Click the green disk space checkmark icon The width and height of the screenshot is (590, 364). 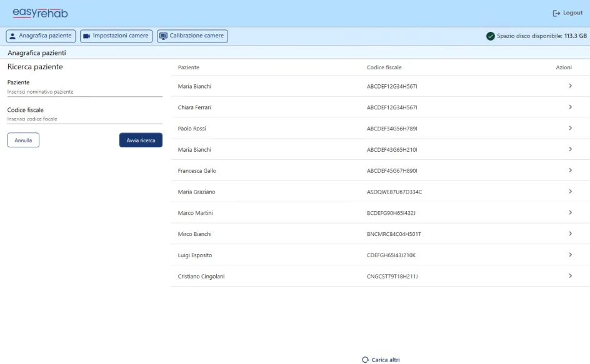click(491, 36)
